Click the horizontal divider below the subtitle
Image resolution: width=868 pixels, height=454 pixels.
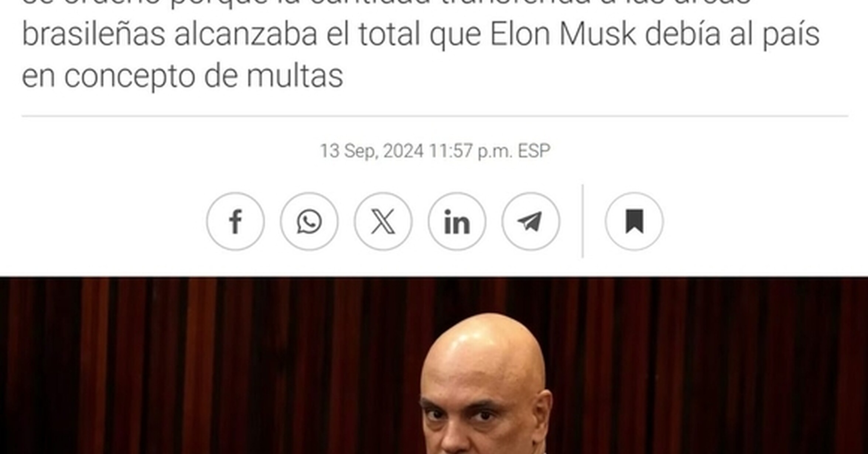pyautogui.click(x=435, y=116)
